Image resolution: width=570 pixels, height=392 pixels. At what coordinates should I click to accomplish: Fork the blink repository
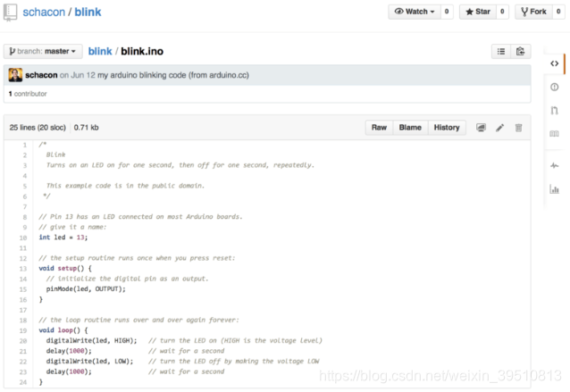click(533, 12)
